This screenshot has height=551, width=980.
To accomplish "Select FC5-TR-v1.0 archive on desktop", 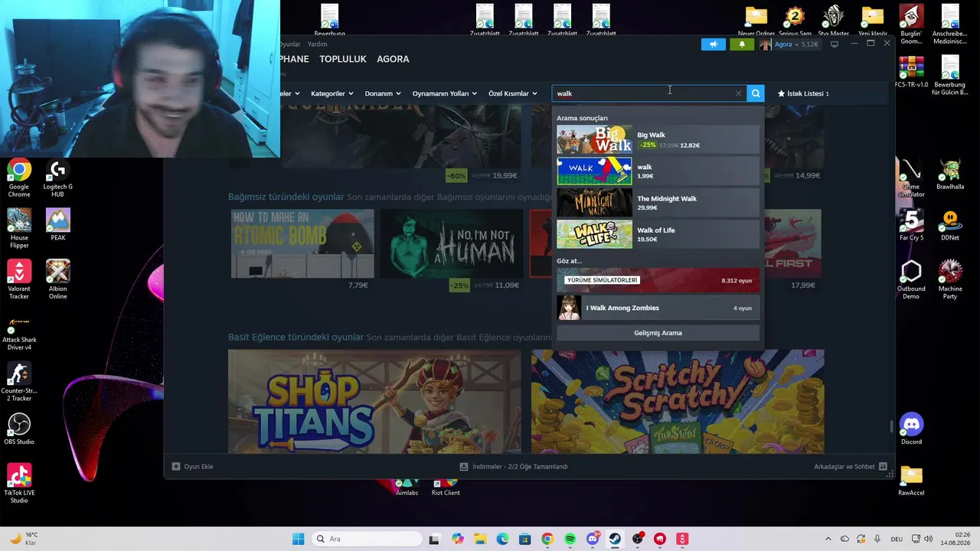I will click(x=911, y=72).
